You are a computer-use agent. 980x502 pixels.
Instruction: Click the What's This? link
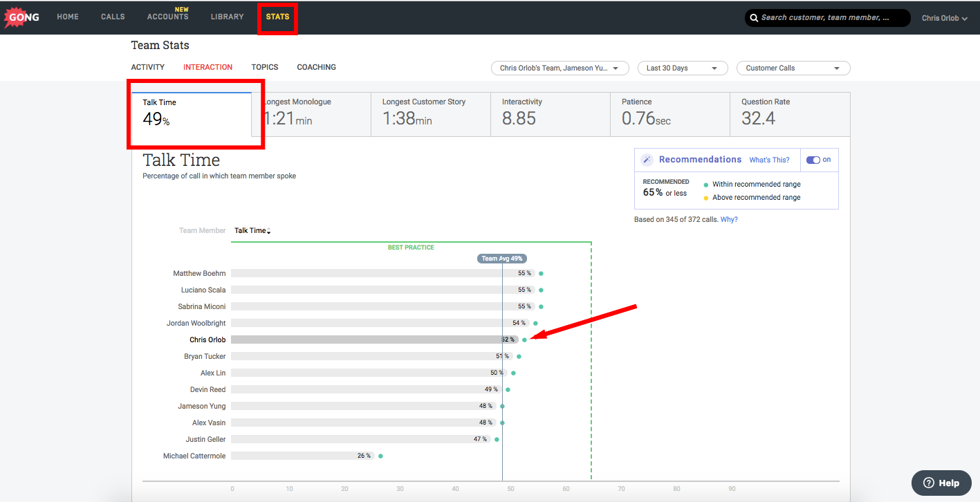769,160
